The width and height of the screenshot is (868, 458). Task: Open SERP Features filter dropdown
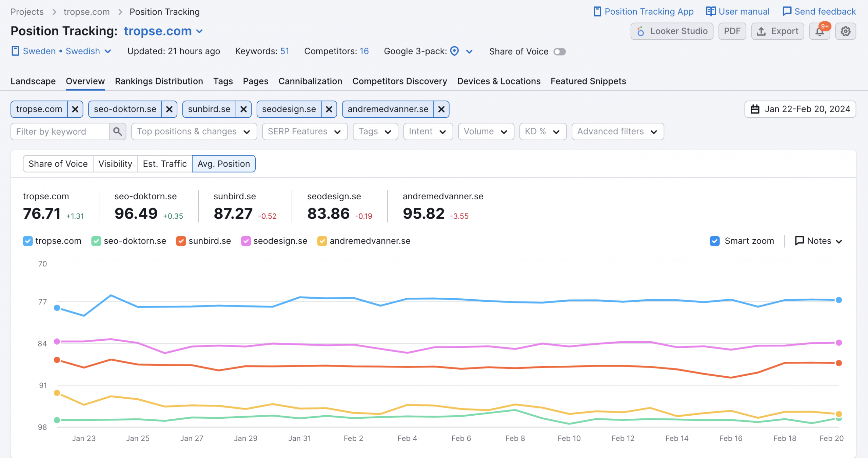click(304, 132)
